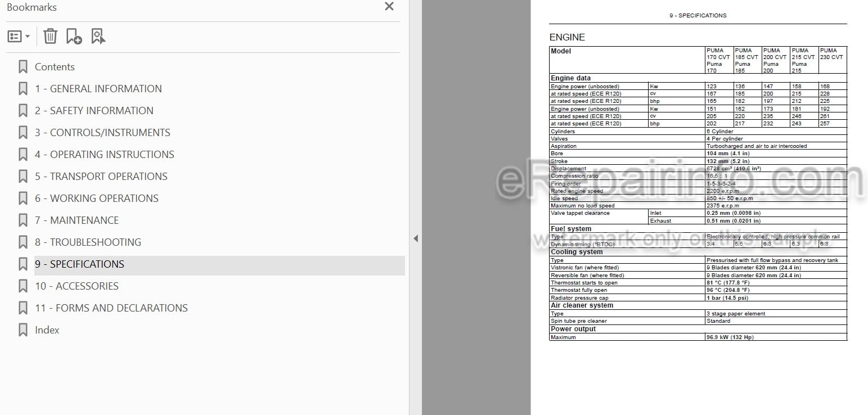Click the 'Fuel system' section header
The width and height of the screenshot is (868, 415).
pyautogui.click(x=571, y=229)
